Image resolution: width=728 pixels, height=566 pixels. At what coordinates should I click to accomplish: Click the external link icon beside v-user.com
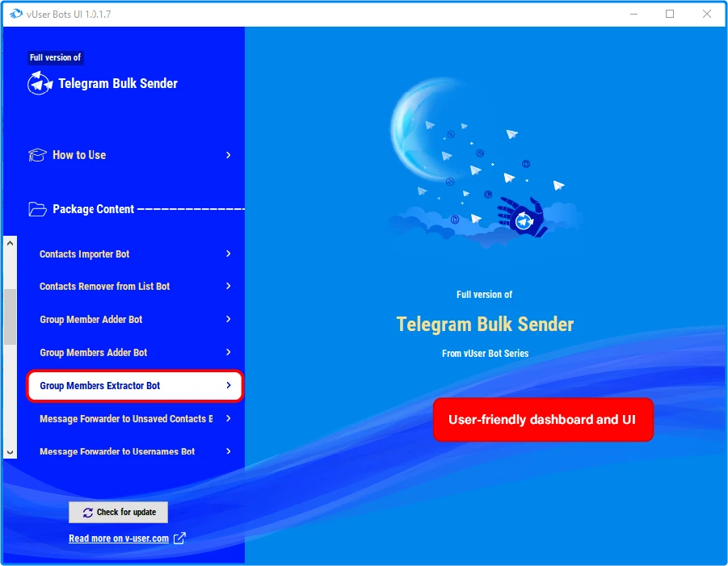tap(179, 539)
